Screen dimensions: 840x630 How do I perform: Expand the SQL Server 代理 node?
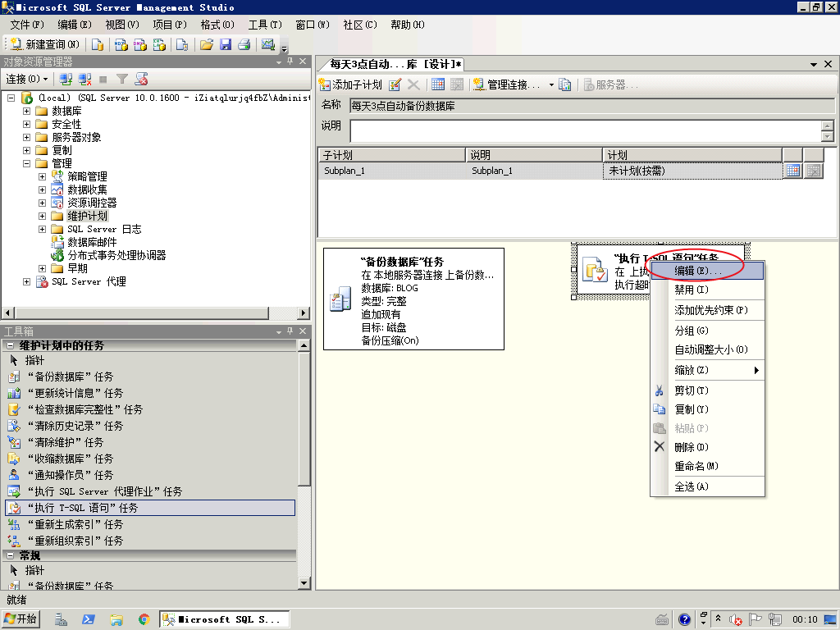(x=26, y=282)
